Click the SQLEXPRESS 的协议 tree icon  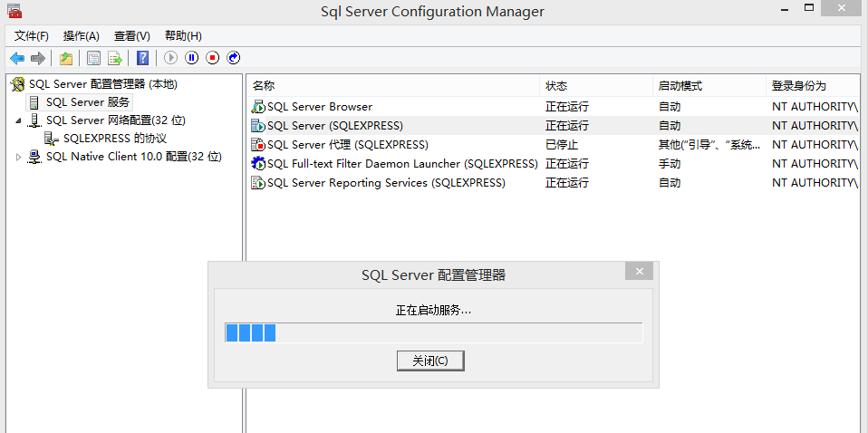tap(52, 139)
